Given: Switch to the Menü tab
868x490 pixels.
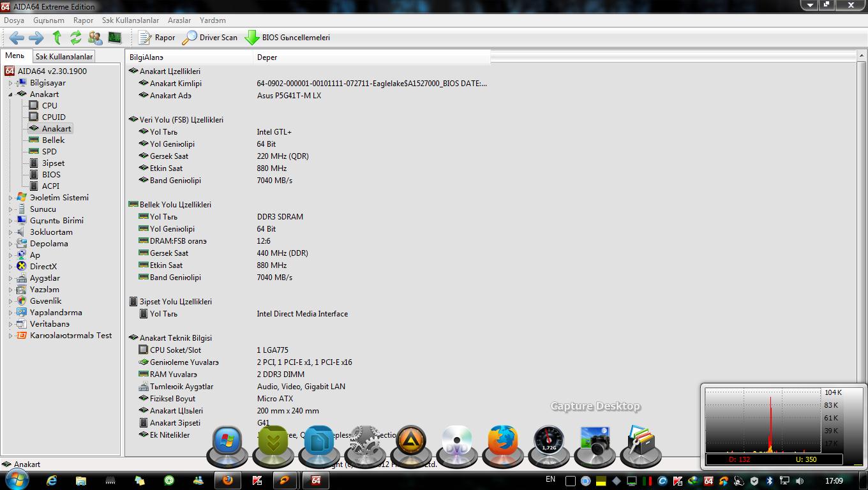Looking at the screenshot, I should (x=15, y=56).
